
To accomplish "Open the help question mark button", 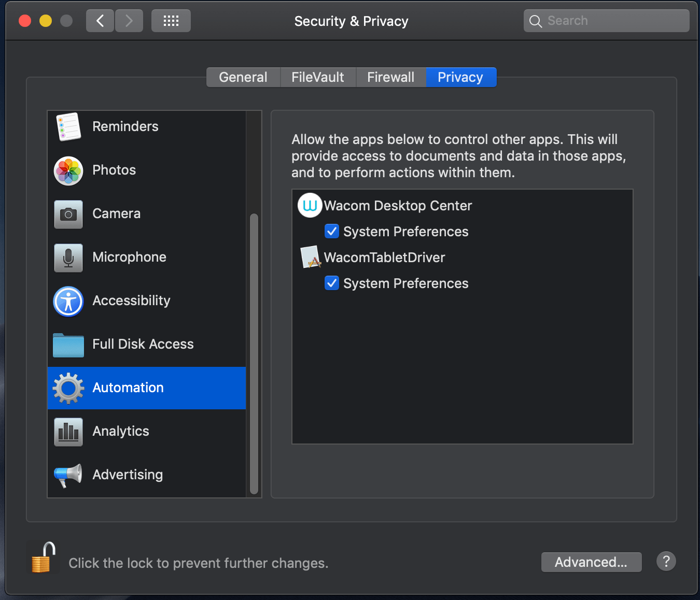I will (666, 561).
